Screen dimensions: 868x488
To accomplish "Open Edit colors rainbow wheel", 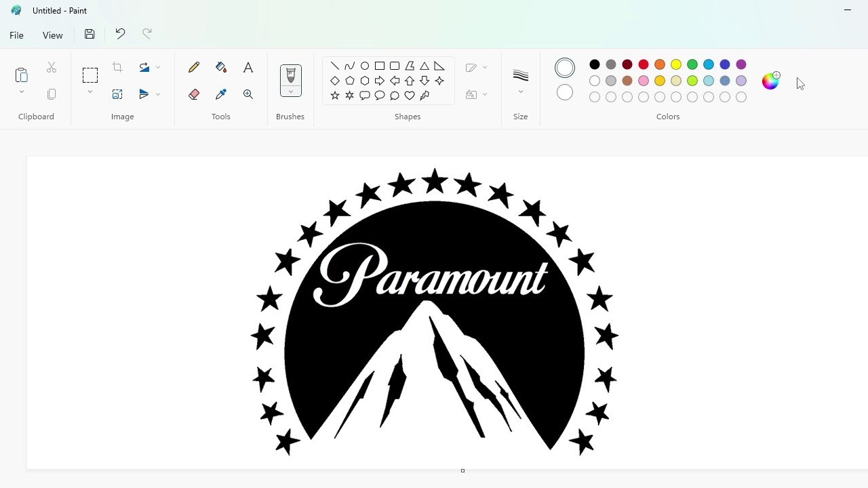I will coord(771,81).
